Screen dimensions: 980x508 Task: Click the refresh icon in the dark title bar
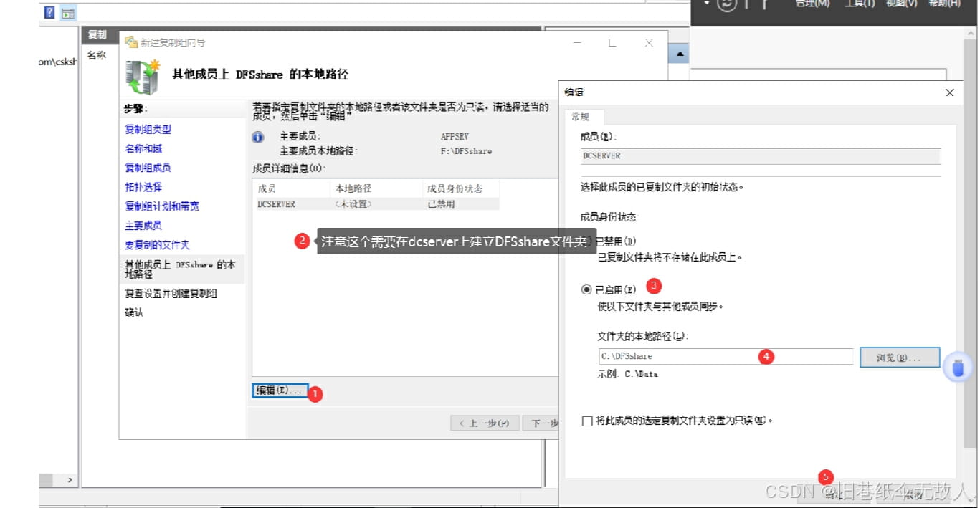coord(726,5)
